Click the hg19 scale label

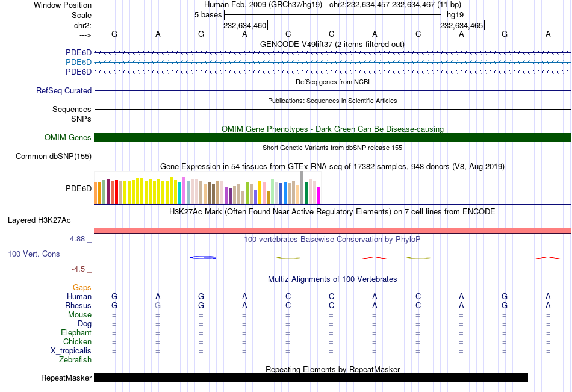tap(455, 15)
